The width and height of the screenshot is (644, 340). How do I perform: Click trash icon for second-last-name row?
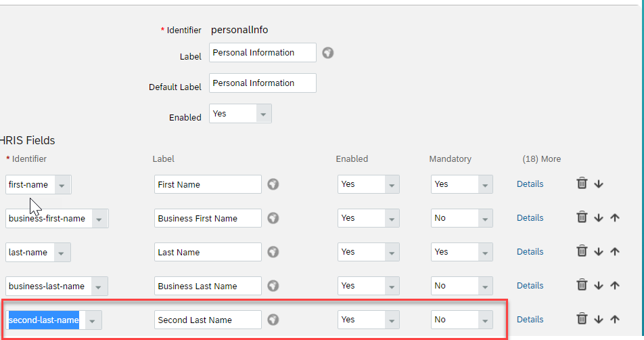[582, 318]
